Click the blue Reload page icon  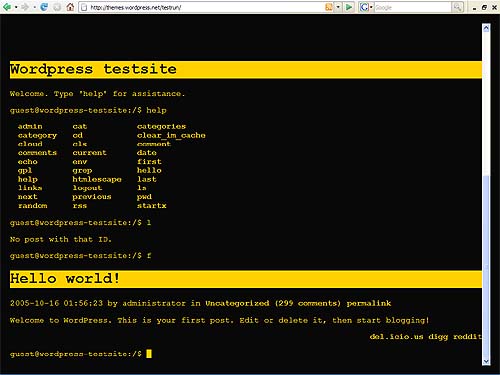(x=44, y=7)
